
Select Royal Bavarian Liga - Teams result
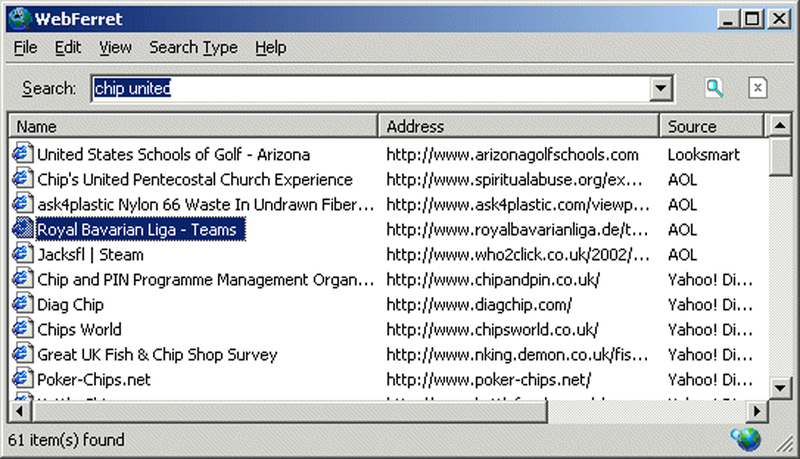pyautogui.click(x=140, y=229)
